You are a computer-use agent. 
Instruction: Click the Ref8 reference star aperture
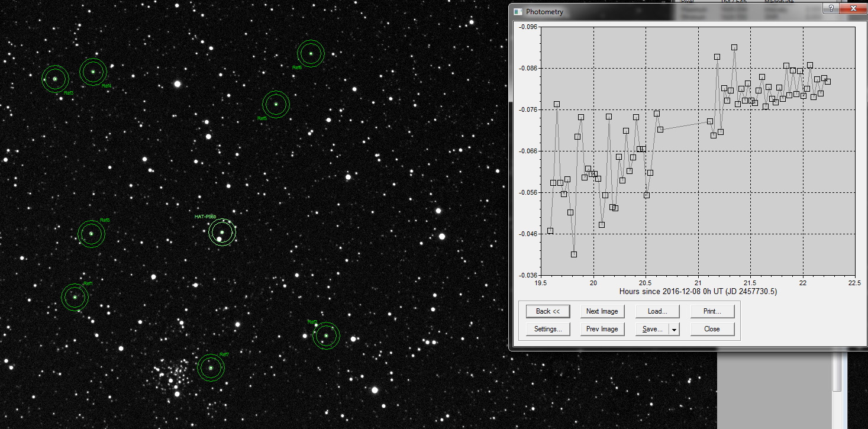[x=91, y=234]
